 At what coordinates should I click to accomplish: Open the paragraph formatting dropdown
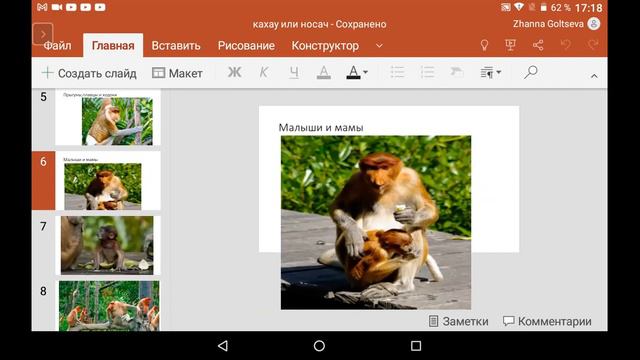point(490,73)
